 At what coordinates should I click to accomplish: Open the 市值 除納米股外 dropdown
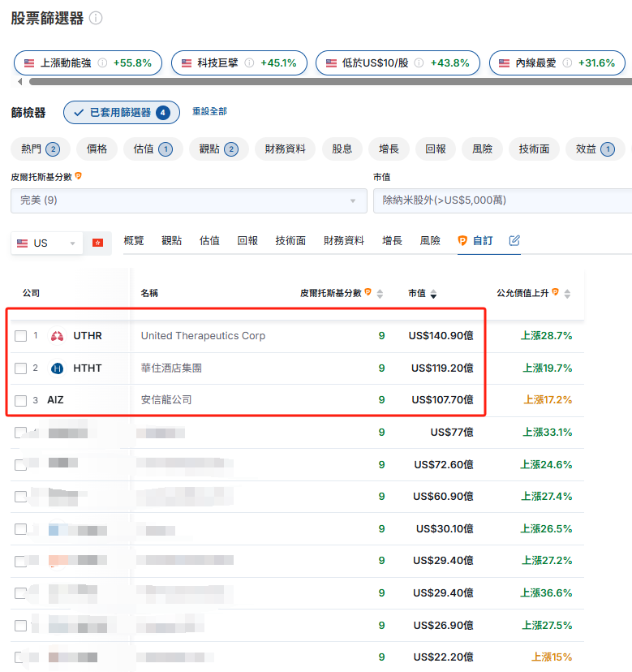[x=503, y=200]
